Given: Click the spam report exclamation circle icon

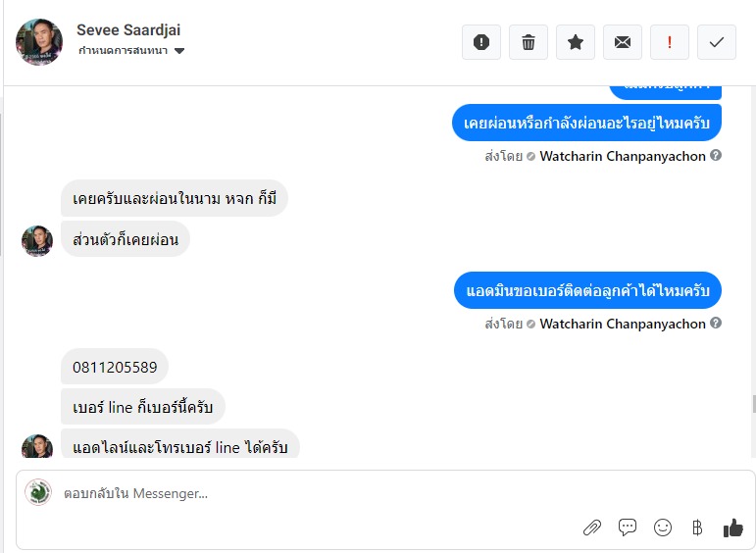Looking at the screenshot, I should click(x=481, y=42).
